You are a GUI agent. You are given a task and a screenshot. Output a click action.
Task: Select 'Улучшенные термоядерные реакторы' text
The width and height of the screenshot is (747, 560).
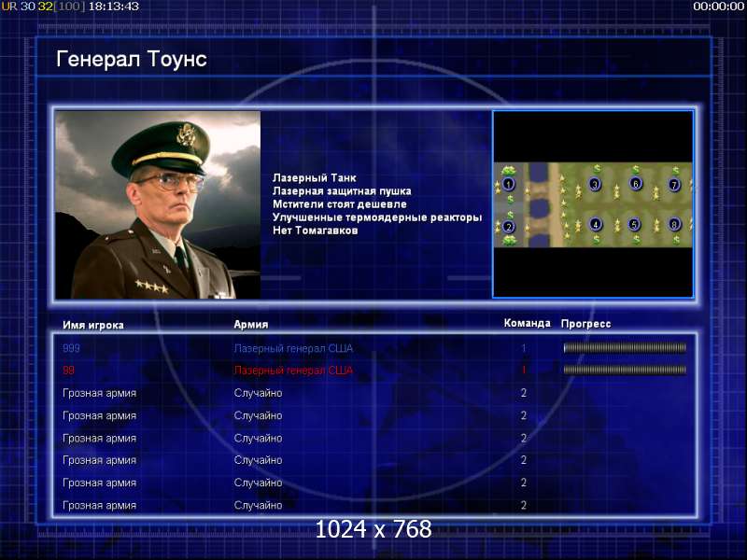377,217
